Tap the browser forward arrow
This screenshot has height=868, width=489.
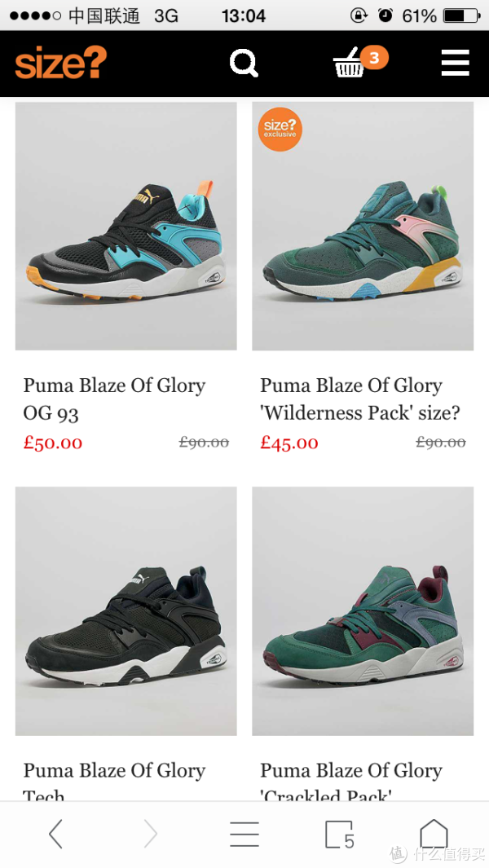pos(151,833)
